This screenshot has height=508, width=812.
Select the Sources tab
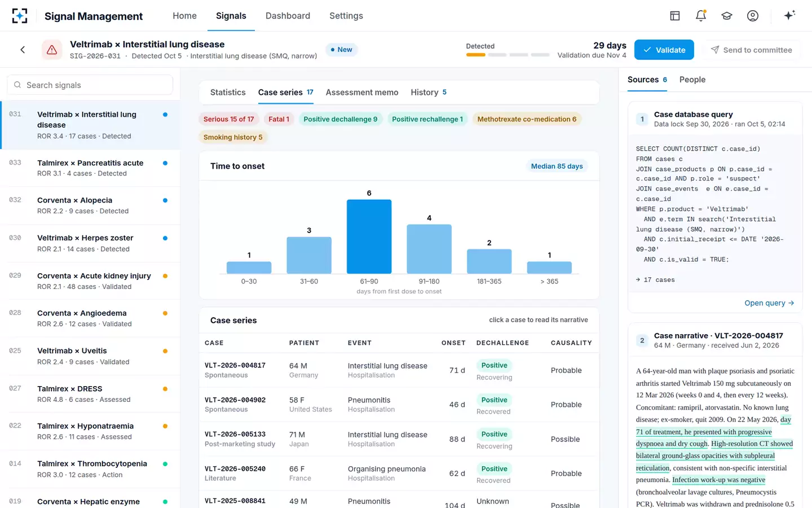[647, 80]
